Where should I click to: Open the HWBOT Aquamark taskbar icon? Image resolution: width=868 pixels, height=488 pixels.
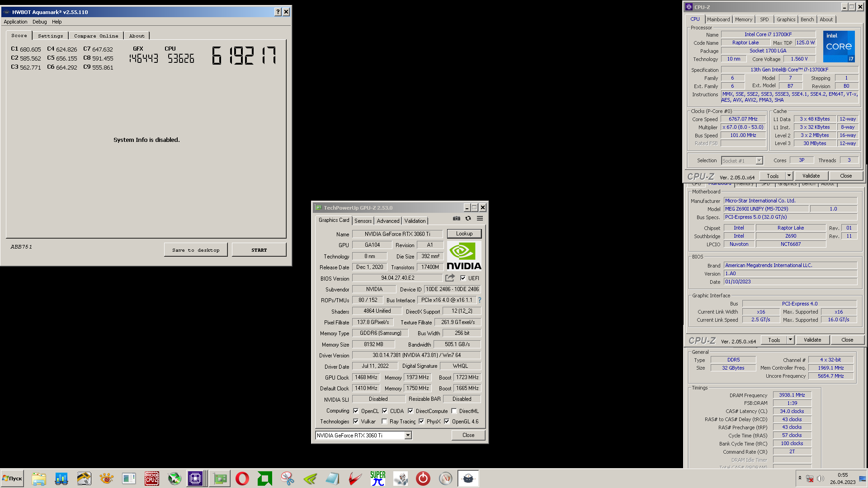[x=468, y=479]
